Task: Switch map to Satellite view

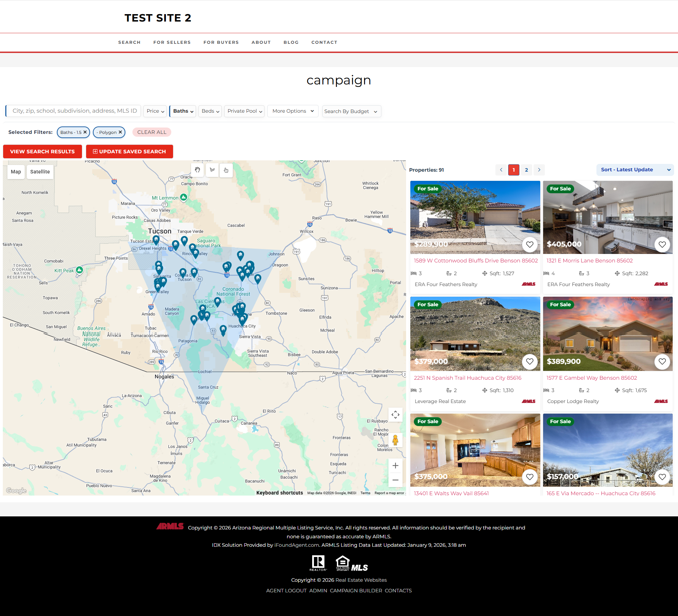Action: tap(40, 172)
